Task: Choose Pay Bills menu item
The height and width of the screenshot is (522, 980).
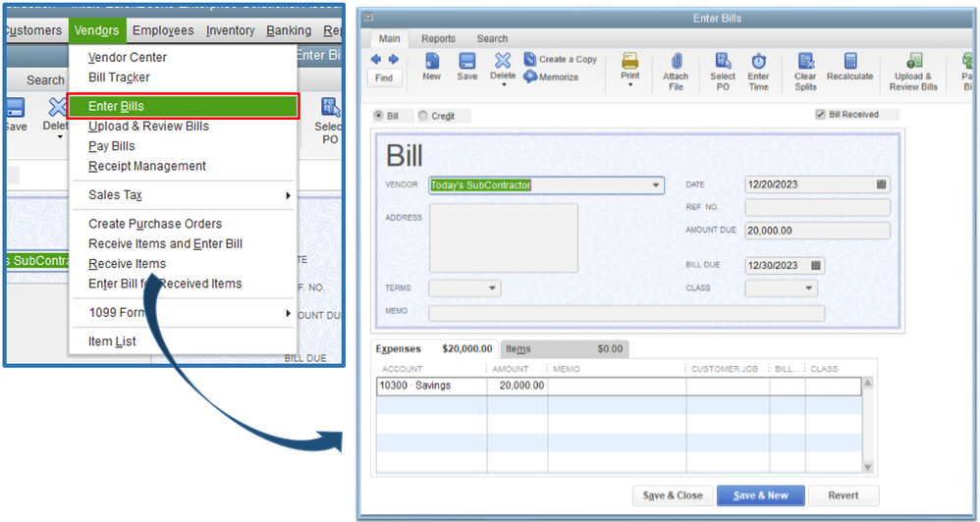Action: coord(112,146)
